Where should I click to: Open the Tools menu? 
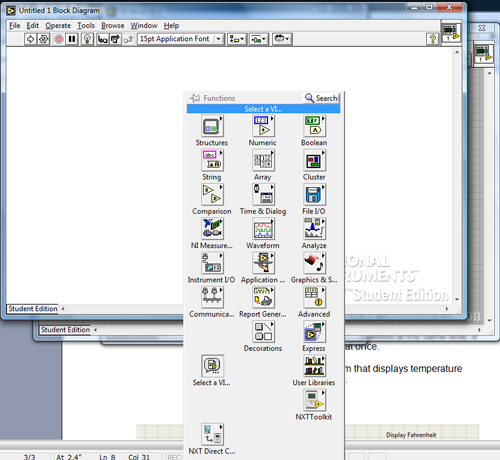86,26
